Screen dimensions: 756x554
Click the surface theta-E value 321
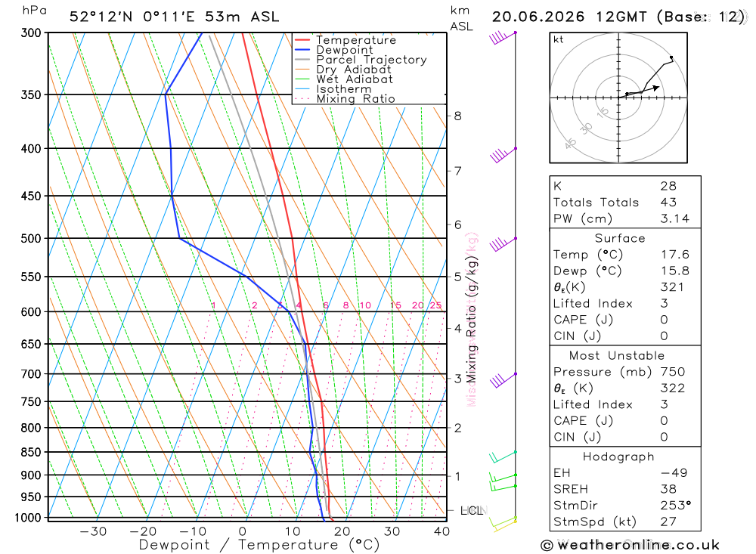click(x=672, y=287)
